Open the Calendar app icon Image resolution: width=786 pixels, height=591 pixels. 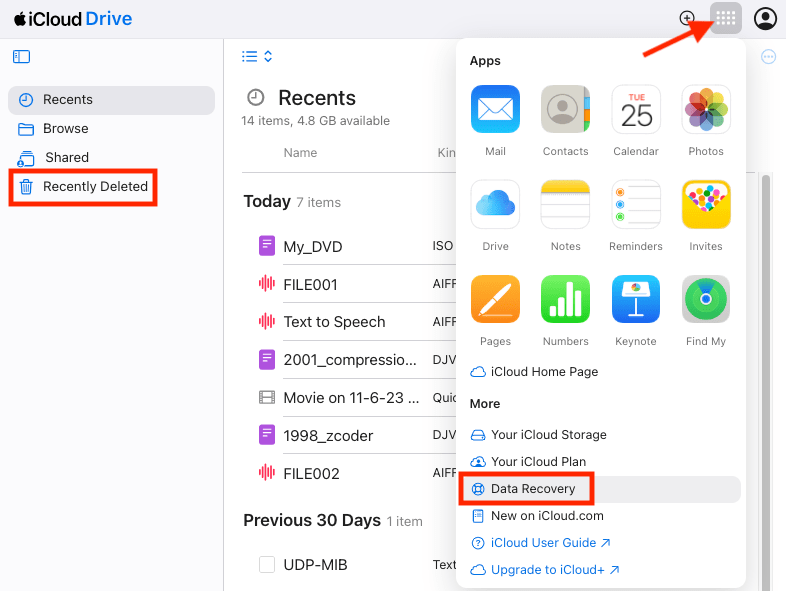636,109
